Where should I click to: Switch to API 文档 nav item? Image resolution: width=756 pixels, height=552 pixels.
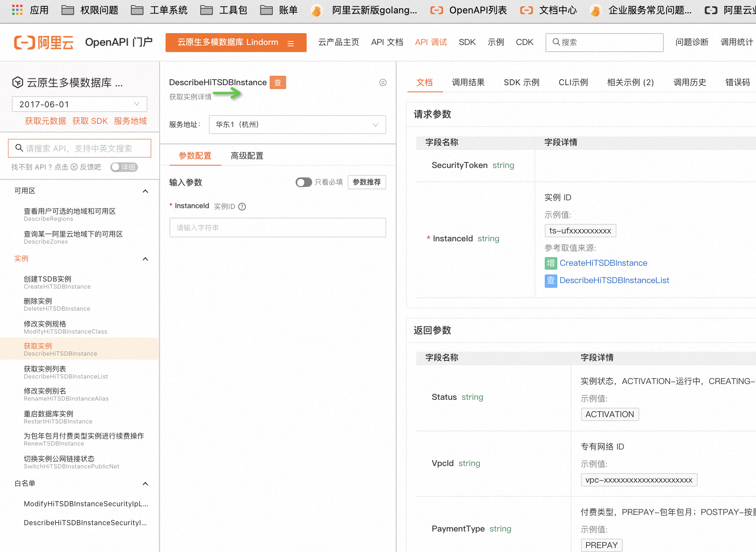pos(387,42)
